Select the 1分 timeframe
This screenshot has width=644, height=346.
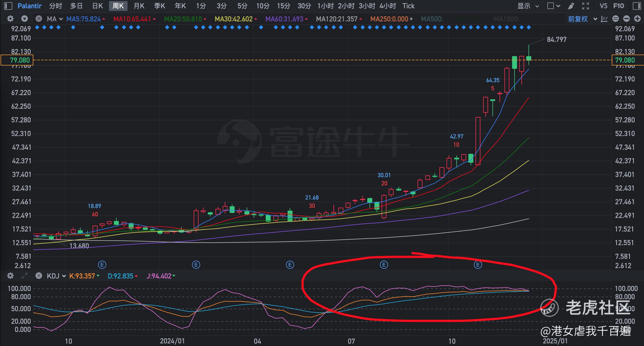pos(201,6)
